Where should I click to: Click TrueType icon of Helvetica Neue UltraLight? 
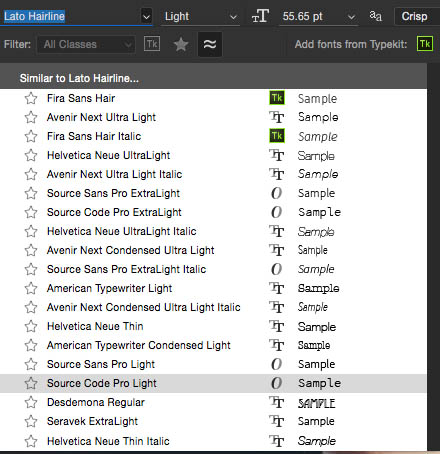(x=277, y=155)
